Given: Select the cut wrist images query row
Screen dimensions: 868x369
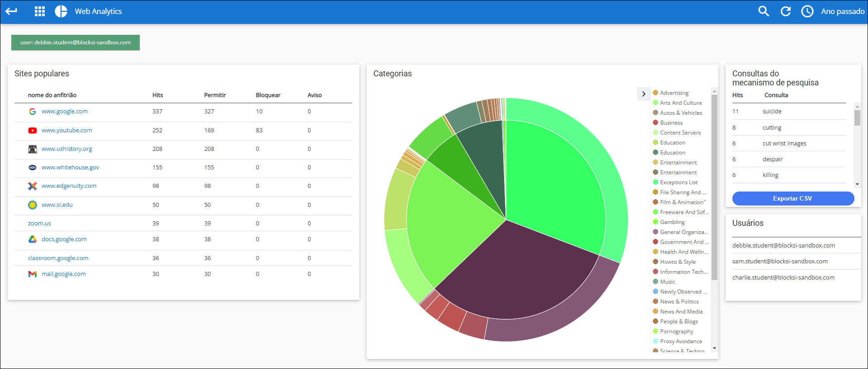Looking at the screenshot, I should 789,144.
